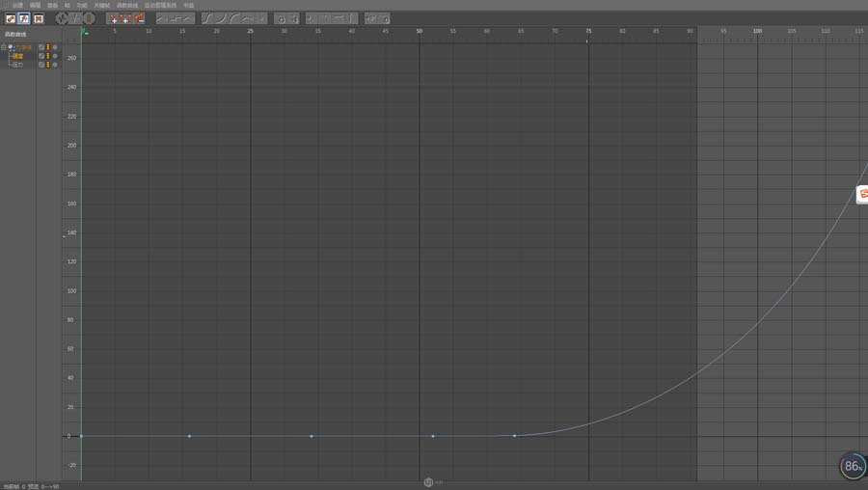868x490 pixels.
Task: Open the 函数曲线 menu
Action: pyautogui.click(x=127, y=5)
